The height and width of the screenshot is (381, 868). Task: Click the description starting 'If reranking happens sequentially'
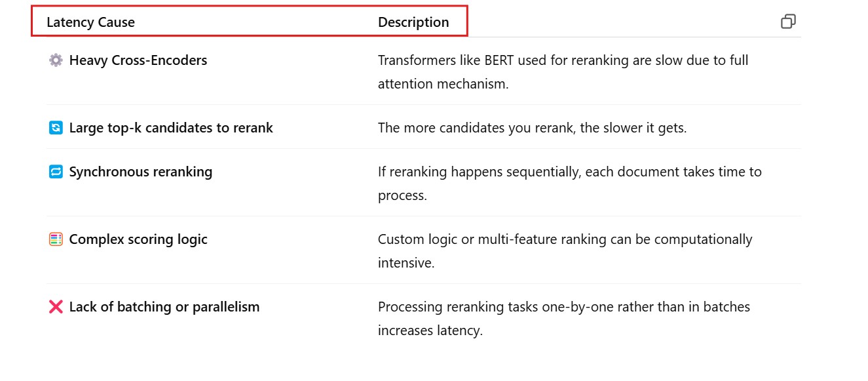click(569, 172)
